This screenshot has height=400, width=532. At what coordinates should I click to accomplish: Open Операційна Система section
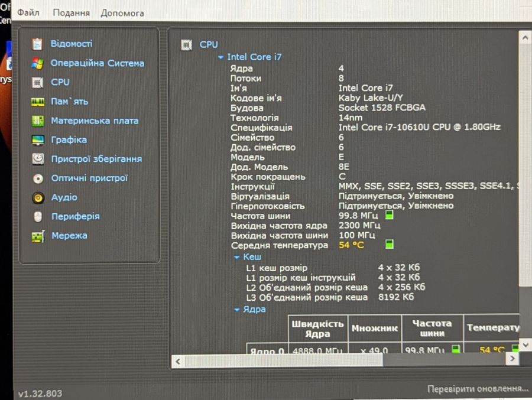[x=98, y=63]
